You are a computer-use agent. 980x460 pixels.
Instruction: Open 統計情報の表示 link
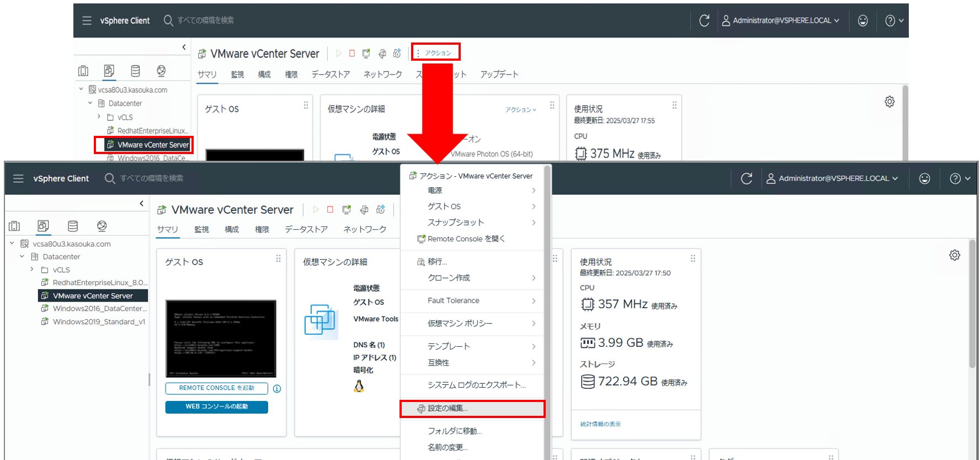pyautogui.click(x=600, y=424)
